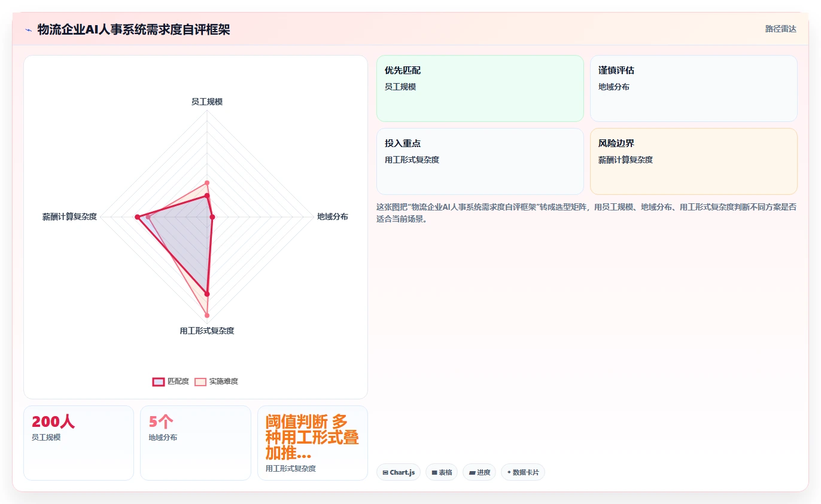Click the 用工形式复杂度 radar axis label

[207, 331]
